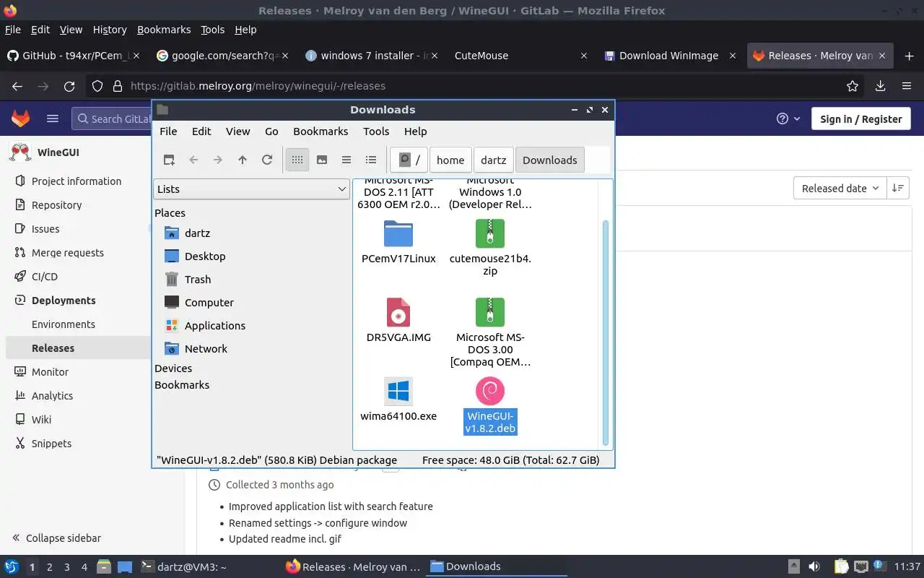The width and height of the screenshot is (924, 578).
Task: Open the Lubuntu start menu
Action: (11, 567)
